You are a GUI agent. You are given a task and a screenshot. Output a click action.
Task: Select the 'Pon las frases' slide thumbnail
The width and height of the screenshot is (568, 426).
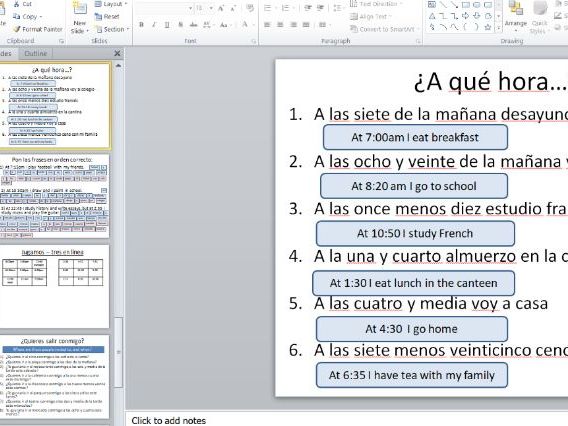pyautogui.click(x=54, y=196)
